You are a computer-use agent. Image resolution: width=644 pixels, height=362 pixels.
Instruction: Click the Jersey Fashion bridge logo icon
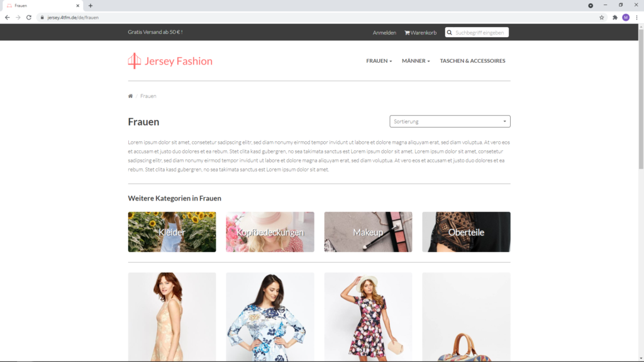point(134,61)
